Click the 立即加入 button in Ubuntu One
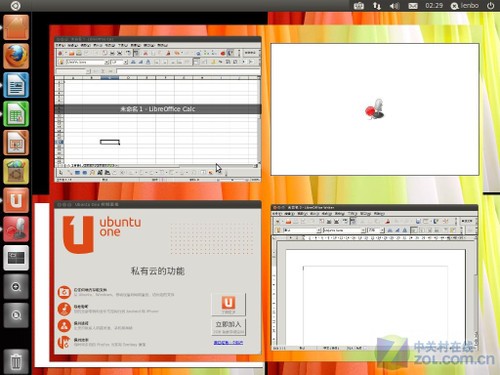 tap(228, 327)
